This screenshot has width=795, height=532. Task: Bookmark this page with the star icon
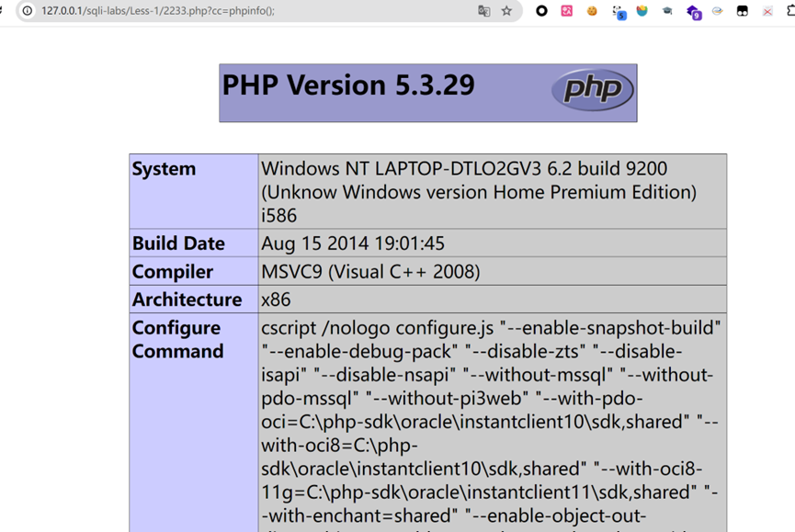(506, 11)
